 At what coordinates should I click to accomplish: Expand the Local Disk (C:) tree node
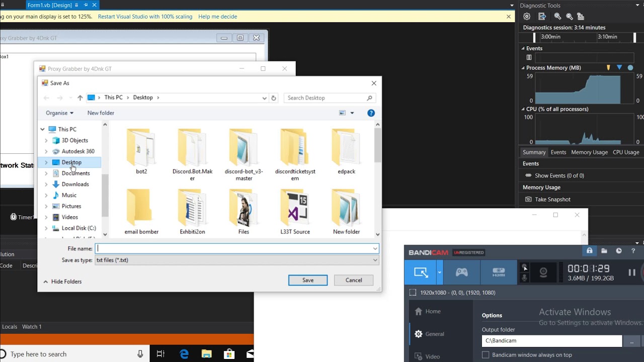pyautogui.click(x=46, y=228)
